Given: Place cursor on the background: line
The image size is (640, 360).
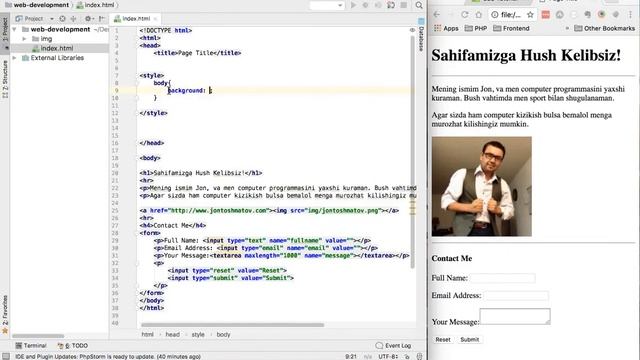Looking at the screenshot, I should (276, 91).
